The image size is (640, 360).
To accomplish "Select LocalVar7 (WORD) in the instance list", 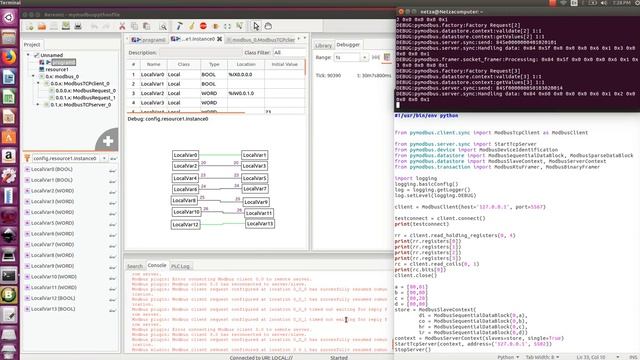I will pos(52,244).
